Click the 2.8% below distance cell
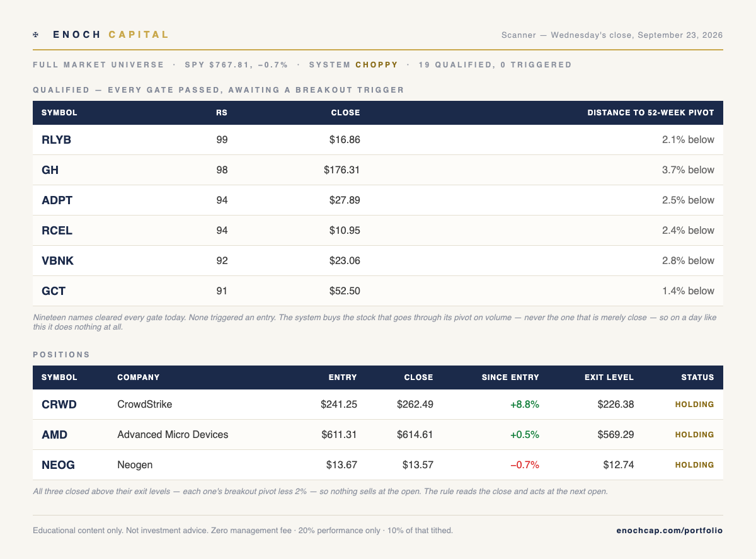756x559 pixels. tap(688, 261)
